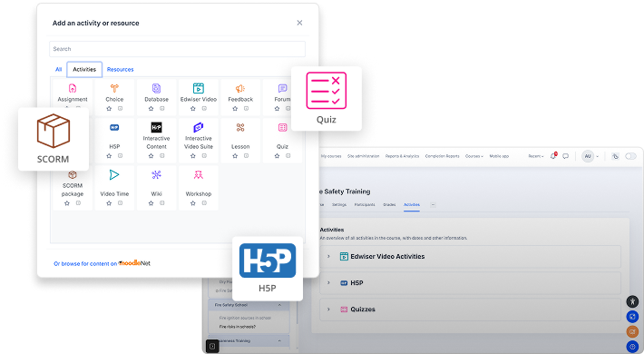Open the accessibility floating button
644x354 pixels.
click(x=632, y=301)
